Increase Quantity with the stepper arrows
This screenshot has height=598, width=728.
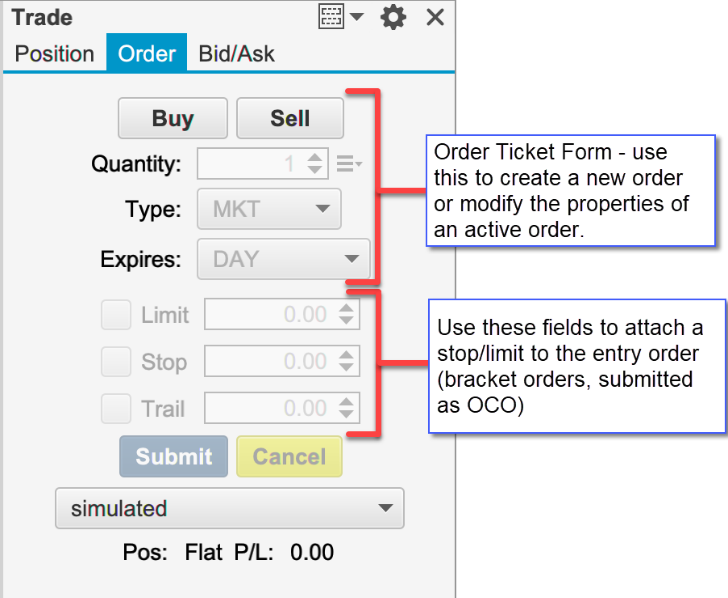[x=316, y=157]
